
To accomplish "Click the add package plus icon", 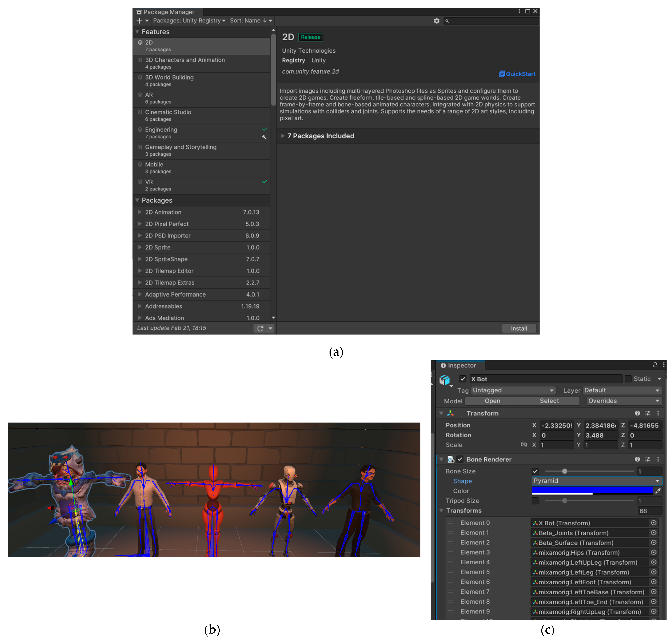I will (139, 21).
